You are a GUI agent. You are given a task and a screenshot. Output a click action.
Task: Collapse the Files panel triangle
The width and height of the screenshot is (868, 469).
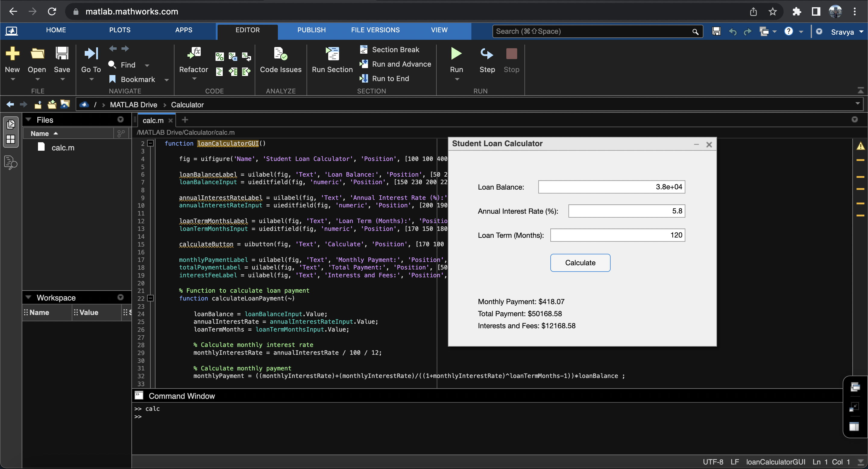(29, 120)
